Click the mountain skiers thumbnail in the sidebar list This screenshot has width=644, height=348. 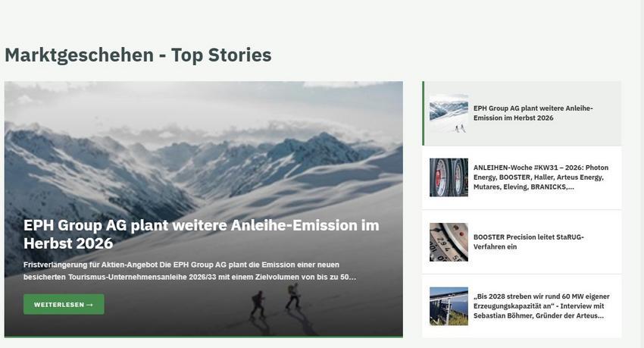tap(449, 114)
